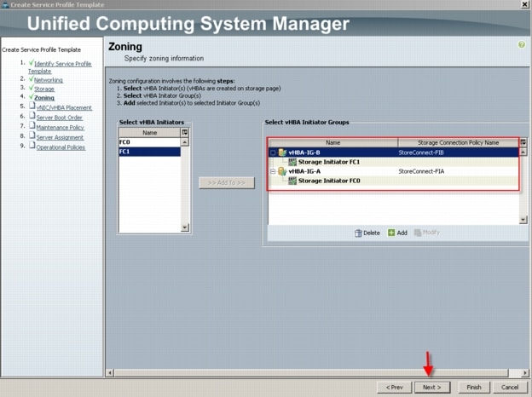The width and height of the screenshot is (532, 397).
Task: Click Operational Policies step page icon
Action: 32,145
